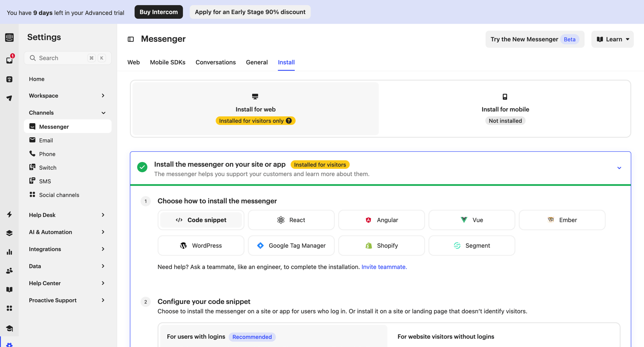
Task: Open the Contacts people icon
Action: 9,271
